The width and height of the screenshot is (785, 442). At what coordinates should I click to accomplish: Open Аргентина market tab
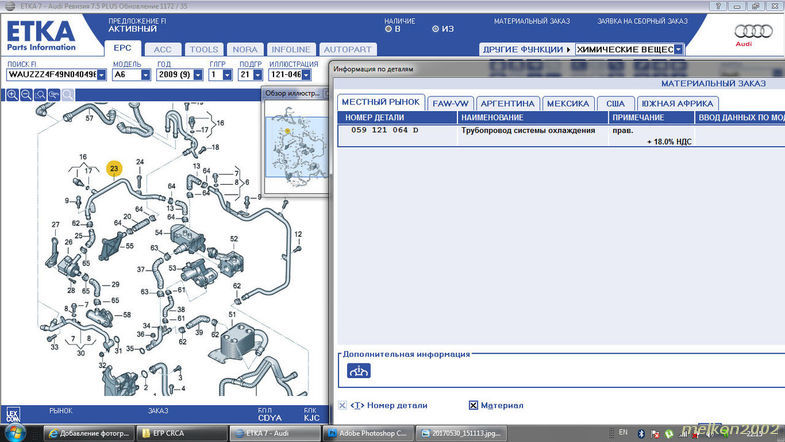508,104
